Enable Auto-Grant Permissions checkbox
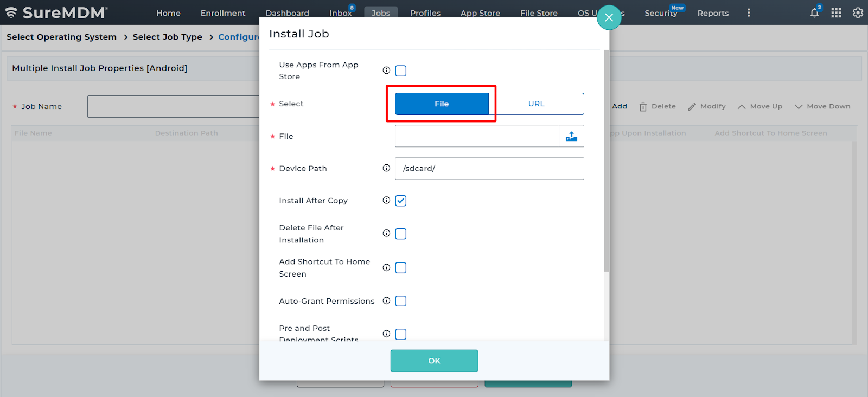868x397 pixels. pyautogui.click(x=401, y=301)
